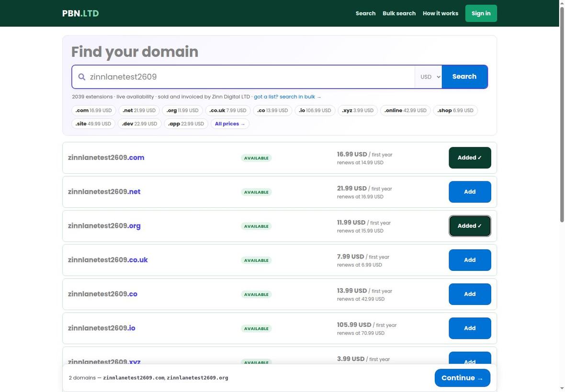
Task: Follow the 'got a list? search in bulk' link
Action: coord(287,97)
